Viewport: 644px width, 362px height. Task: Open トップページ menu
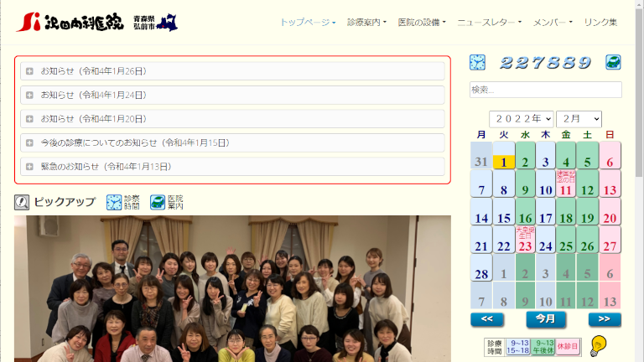coord(308,22)
